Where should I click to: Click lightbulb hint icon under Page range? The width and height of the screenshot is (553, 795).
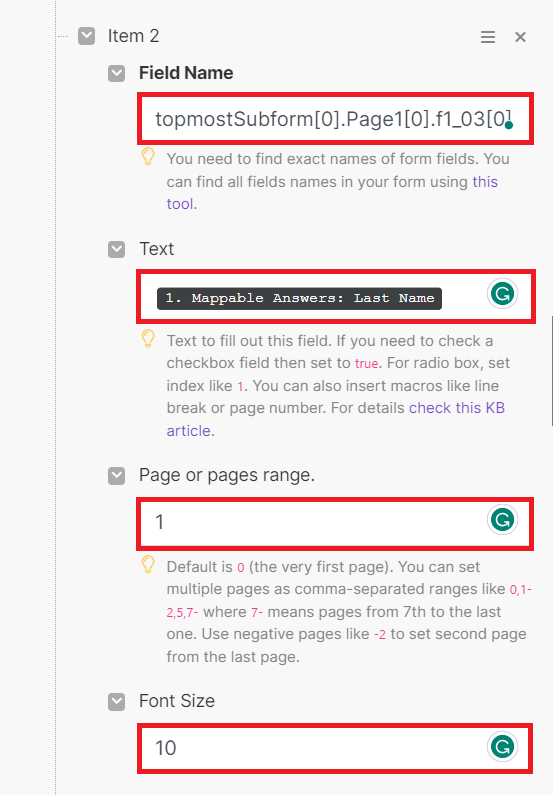[148, 565]
